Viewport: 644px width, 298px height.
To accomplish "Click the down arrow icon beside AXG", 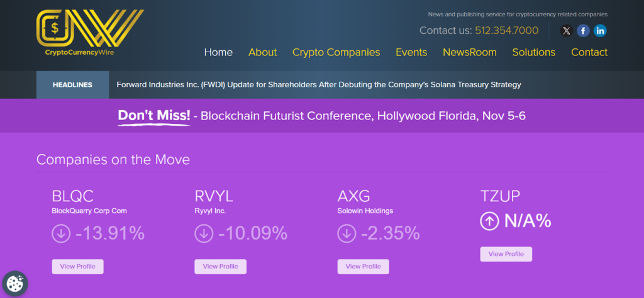I will 347,233.
